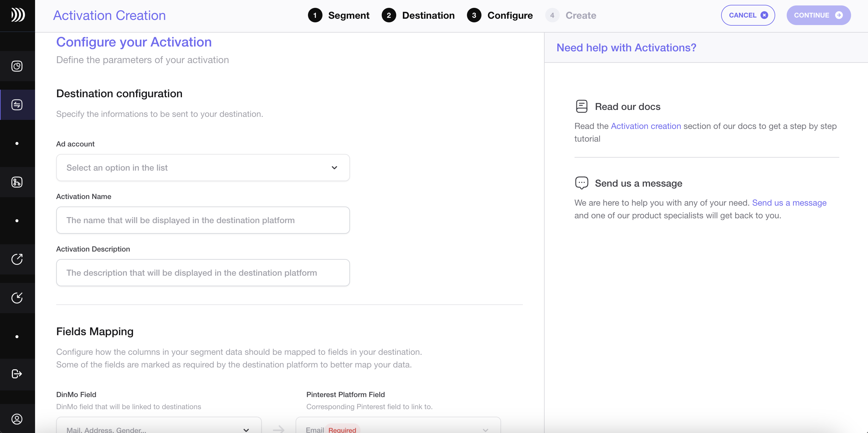Open the incoming arrow circle sidebar icon
This screenshot has width=868, height=433.
pos(17,298)
